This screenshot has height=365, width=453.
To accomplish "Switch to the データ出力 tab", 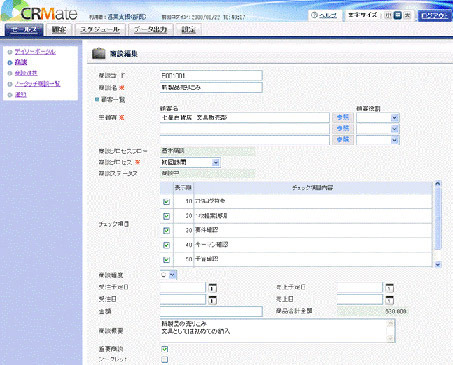I will (150, 30).
